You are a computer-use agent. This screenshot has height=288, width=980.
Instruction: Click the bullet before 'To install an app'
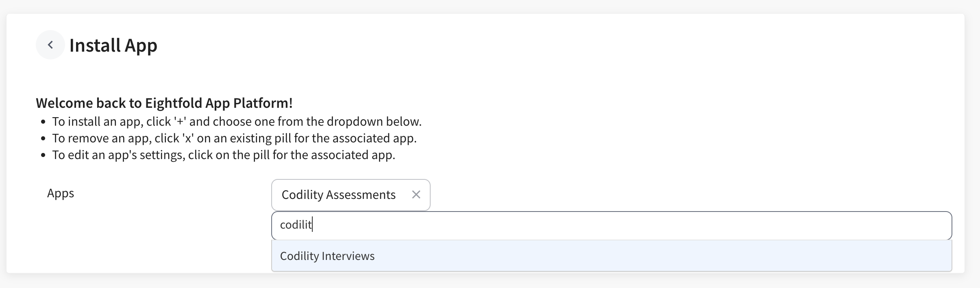coord(44,122)
